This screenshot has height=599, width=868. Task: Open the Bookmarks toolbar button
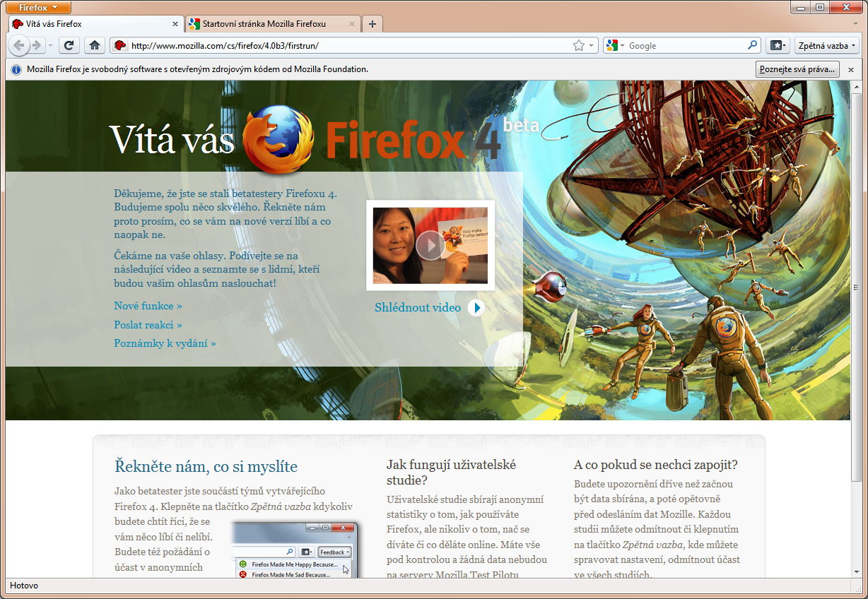[778, 45]
